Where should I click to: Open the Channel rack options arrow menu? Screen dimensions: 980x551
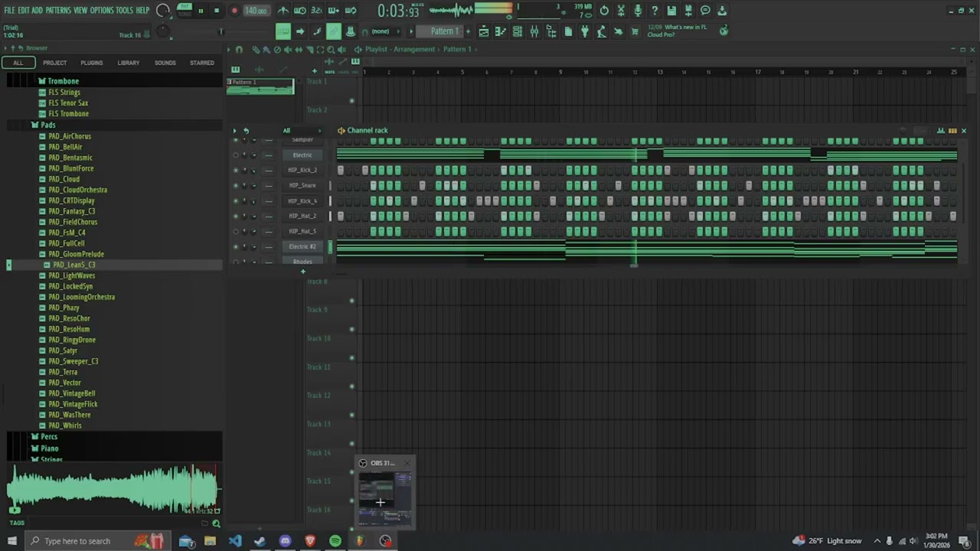pyautogui.click(x=235, y=131)
